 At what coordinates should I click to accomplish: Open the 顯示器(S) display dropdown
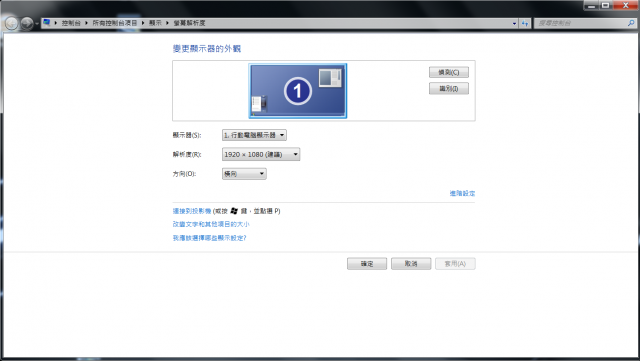pos(254,135)
